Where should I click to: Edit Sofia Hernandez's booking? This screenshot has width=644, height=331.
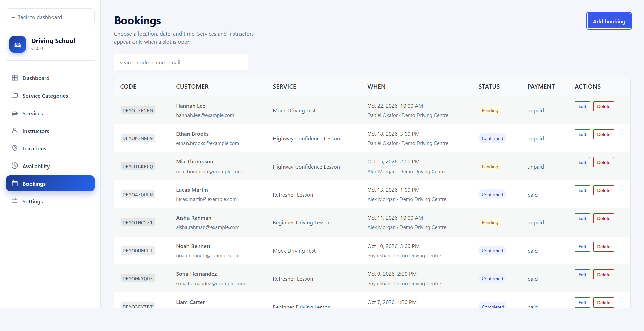click(582, 275)
